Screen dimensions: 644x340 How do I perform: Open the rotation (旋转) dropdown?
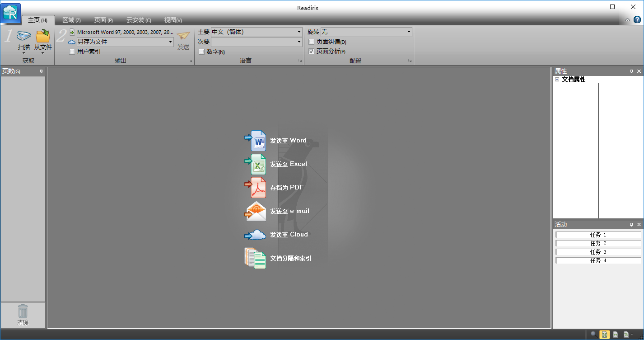[x=366, y=32]
